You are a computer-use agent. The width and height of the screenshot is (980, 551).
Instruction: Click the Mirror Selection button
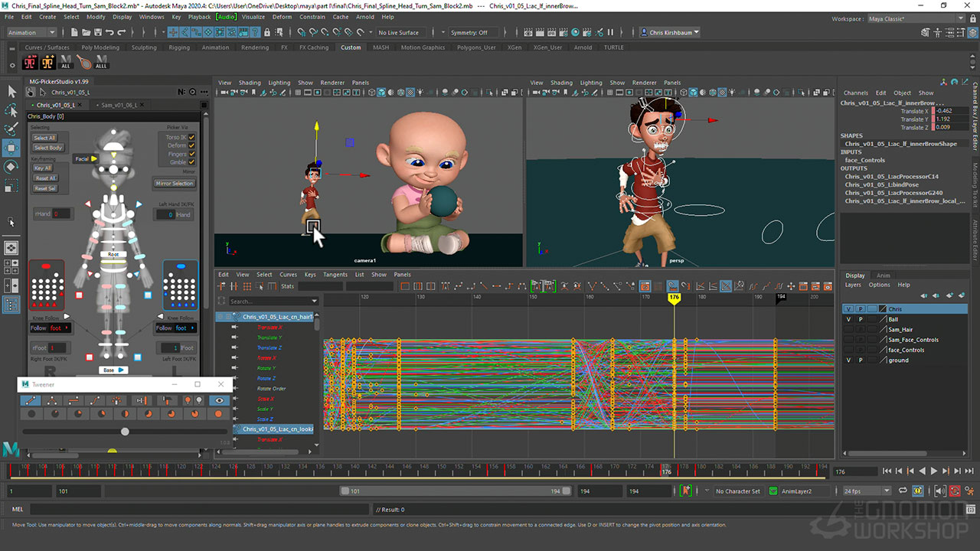point(175,184)
